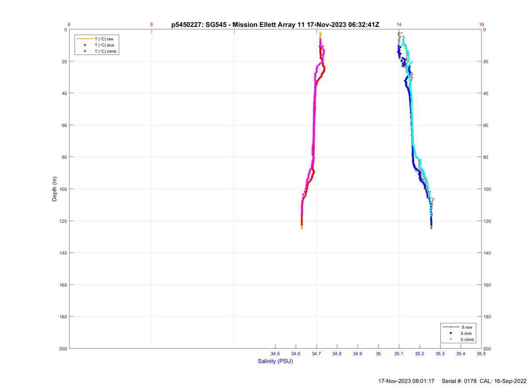This screenshot has height=392, width=532.
Task: Click the 34.9 salinity tick label
Action: (x=358, y=353)
